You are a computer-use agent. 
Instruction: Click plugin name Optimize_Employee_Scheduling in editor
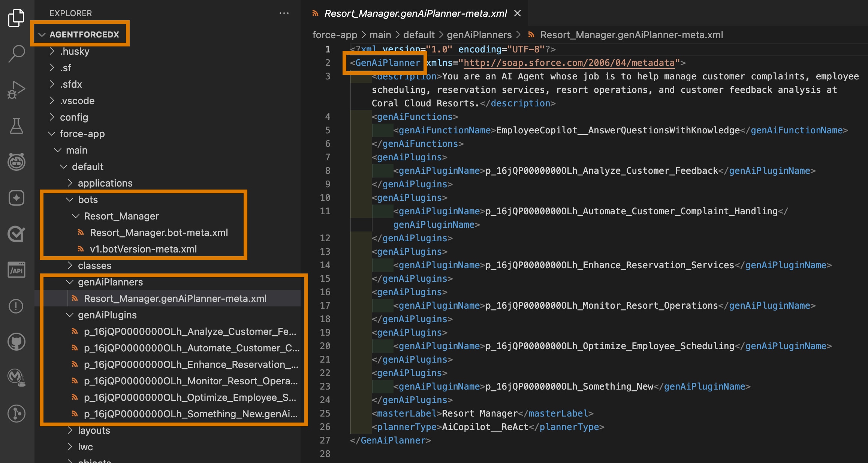click(610, 346)
